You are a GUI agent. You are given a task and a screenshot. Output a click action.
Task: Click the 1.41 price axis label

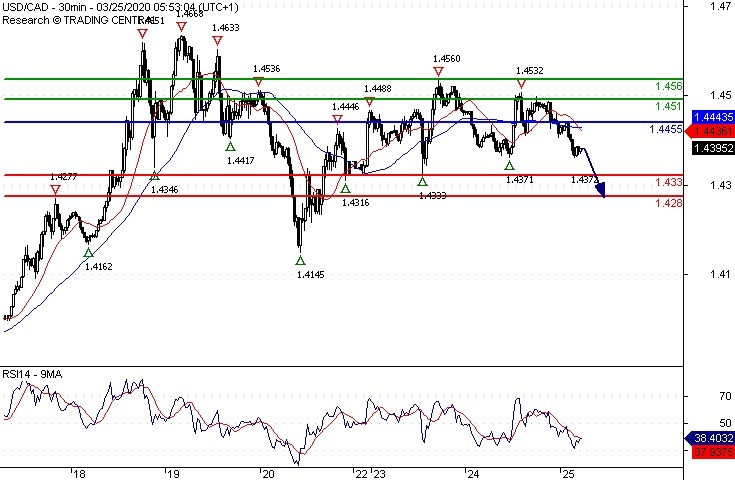coord(721,274)
